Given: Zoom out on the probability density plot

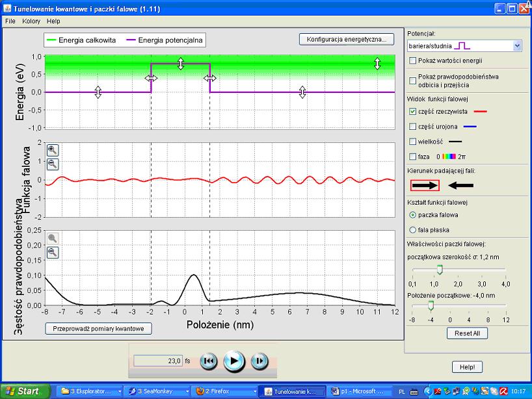Looking at the screenshot, I should (x=53, y=253).
